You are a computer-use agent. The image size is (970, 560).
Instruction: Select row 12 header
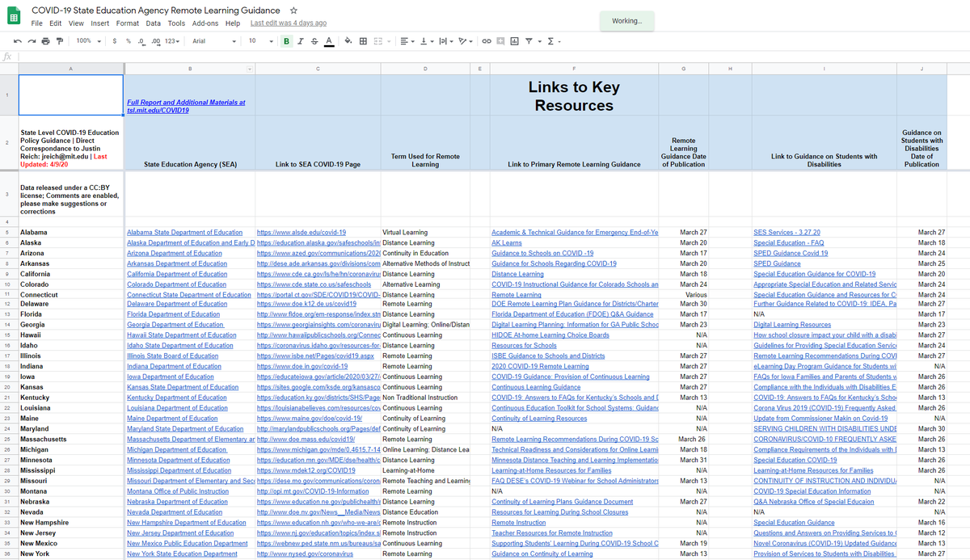(9, 305)
